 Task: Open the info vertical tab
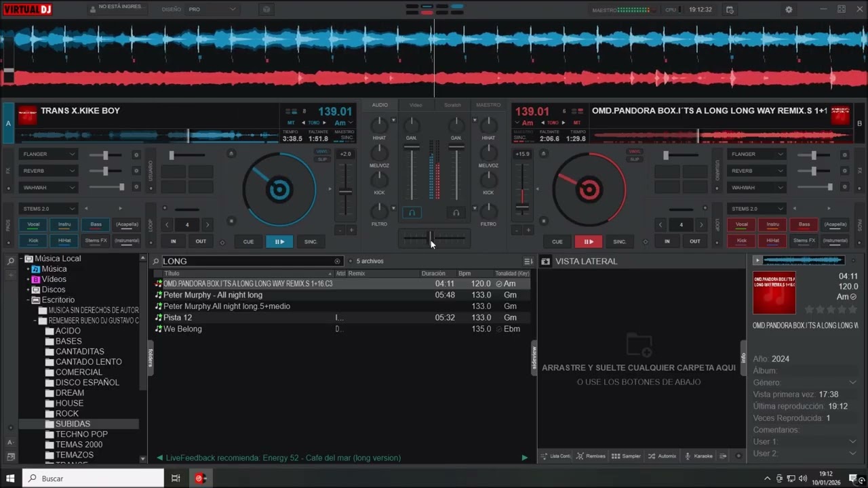tap(743, 358)
